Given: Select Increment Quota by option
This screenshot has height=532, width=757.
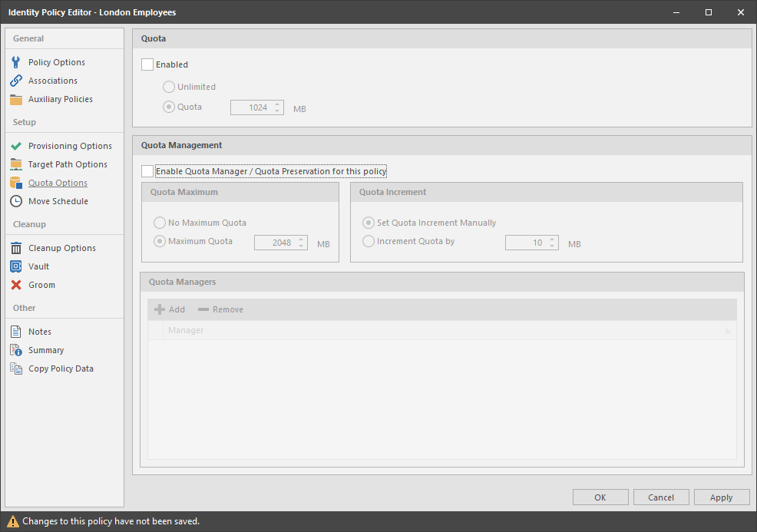Looking at the screenshot, I should tap(369, 241).
